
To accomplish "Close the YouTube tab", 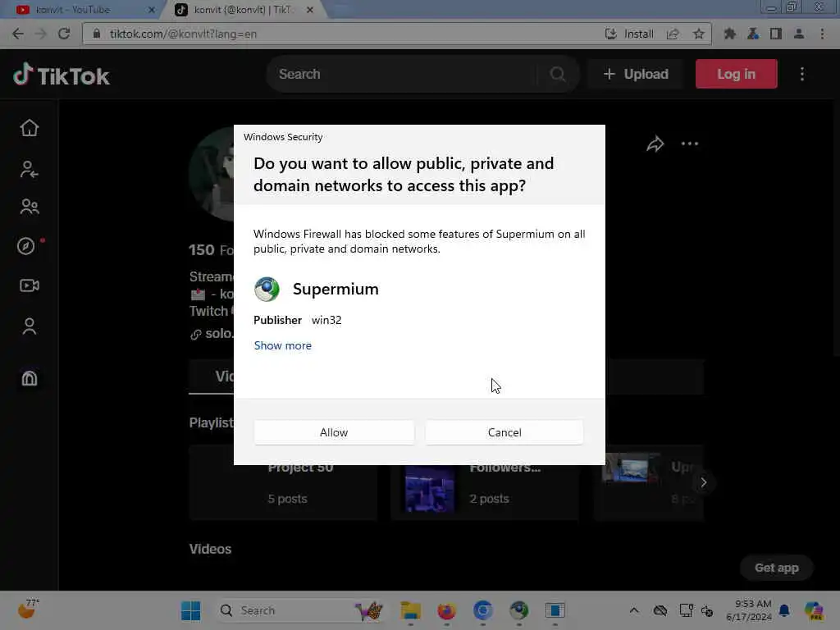I will [151, 10].
